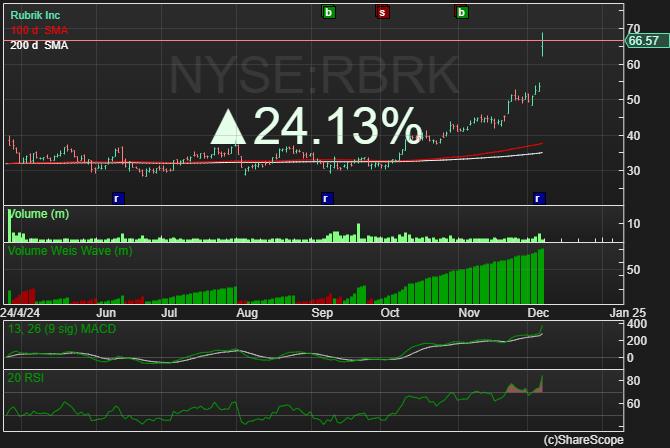Click the Jul label on date axis
Image resolution: width=670 pixels, height=448 pixels.
[x=169, y=313]
